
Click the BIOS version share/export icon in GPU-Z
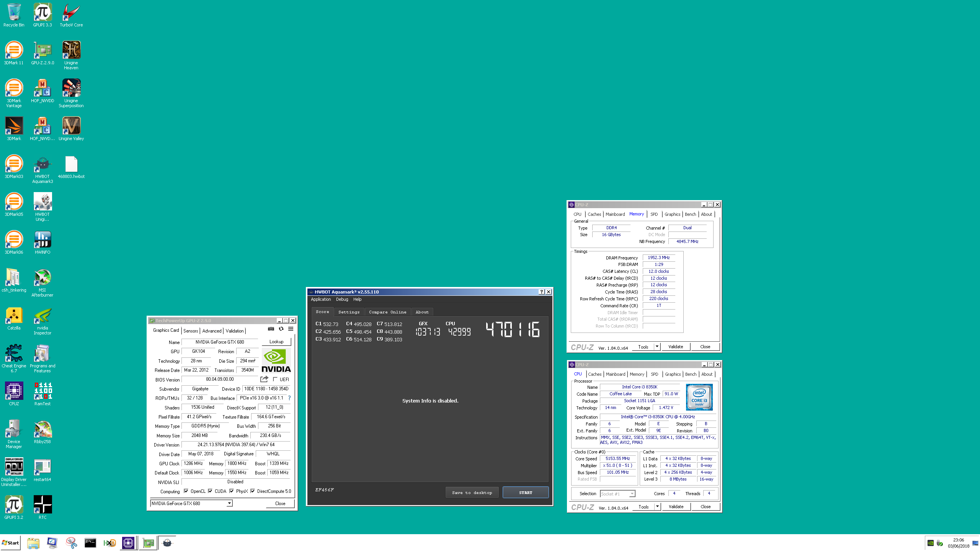click(264, 379)
